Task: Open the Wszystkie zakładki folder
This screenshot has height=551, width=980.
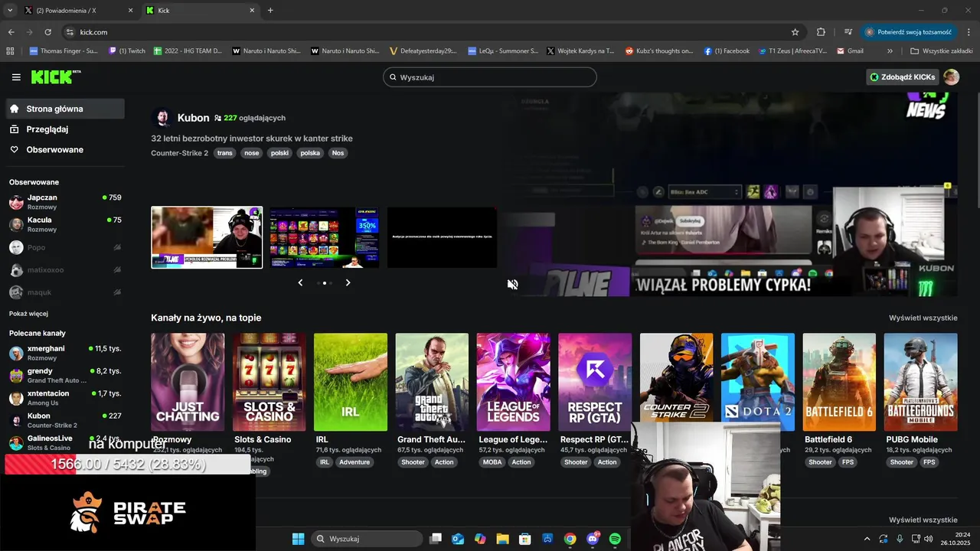Action: click(942, 51)
